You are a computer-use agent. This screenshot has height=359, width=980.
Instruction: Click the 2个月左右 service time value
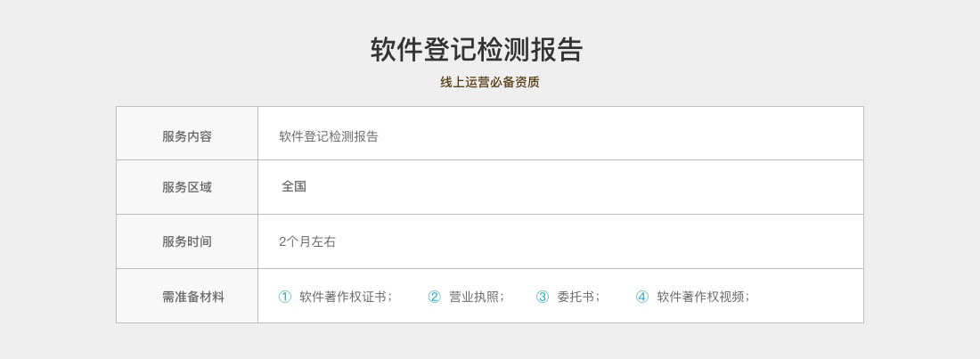pyautogui.click(x=307, y=241)
